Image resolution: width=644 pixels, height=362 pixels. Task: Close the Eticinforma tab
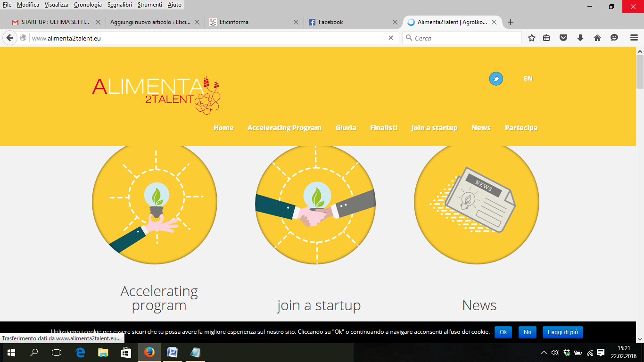point(296,22)
